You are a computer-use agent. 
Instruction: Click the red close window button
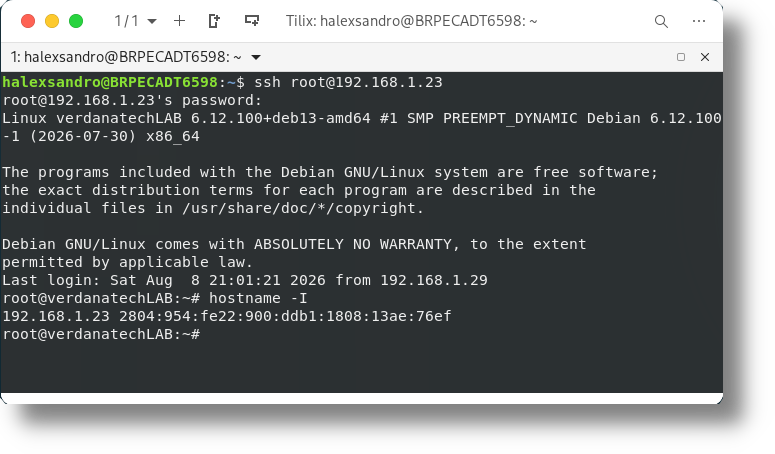pos(28,21)
